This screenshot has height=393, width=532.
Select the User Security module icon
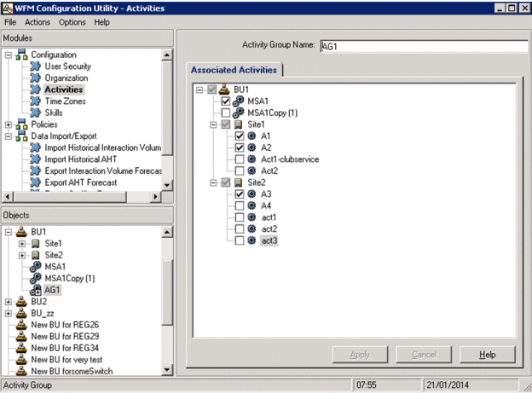(x=36, y=66)
